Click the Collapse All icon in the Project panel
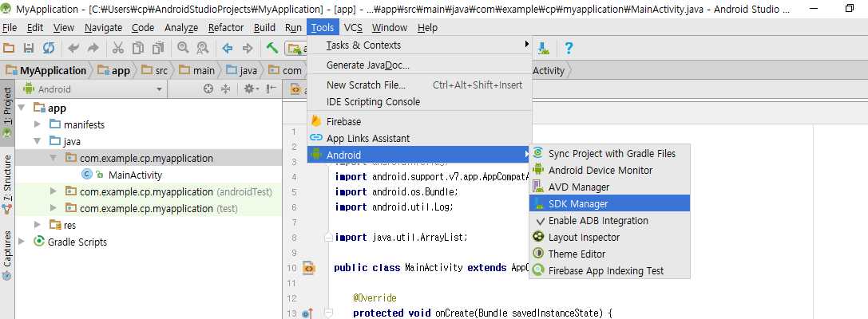This screenshot has height=319, width=868. coord(225,89)
